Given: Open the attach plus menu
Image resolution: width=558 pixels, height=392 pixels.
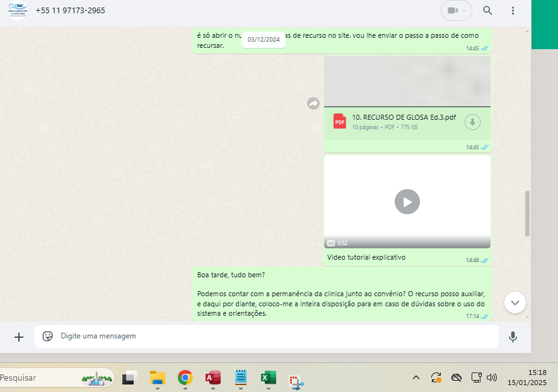Looking at the screenshot, I should [x=19, y=337].
